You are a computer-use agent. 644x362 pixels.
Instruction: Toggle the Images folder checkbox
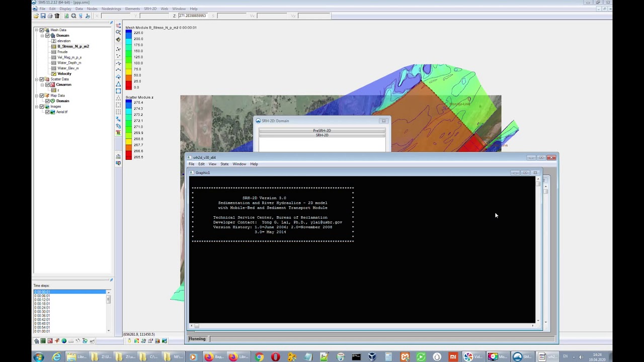coord(42,107)
